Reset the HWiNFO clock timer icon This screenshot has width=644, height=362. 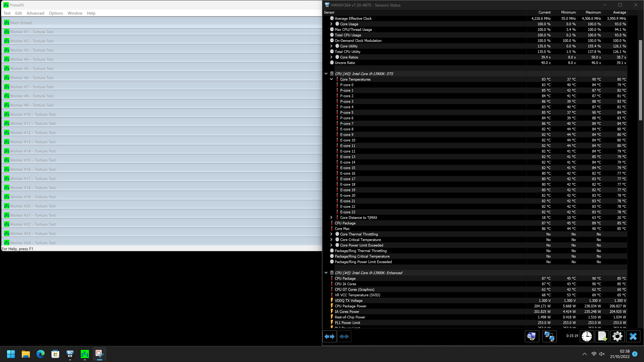pos(587,336)
